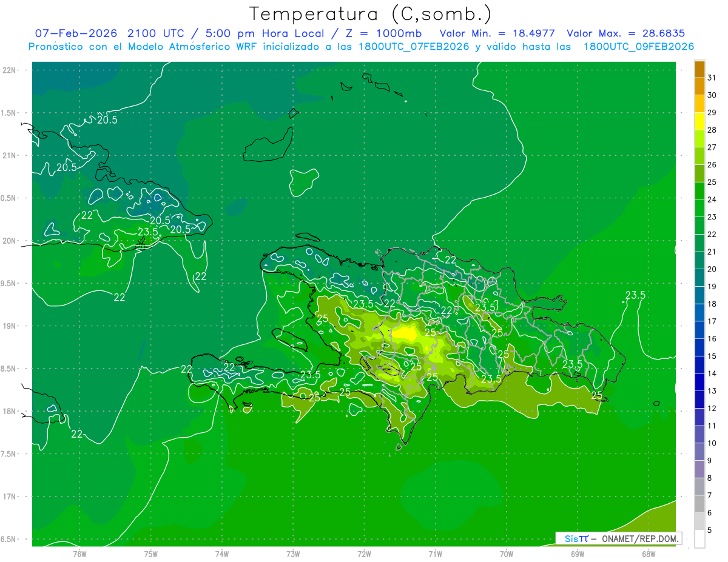Click the gold swatch between 29 and 30

[699, 104]
